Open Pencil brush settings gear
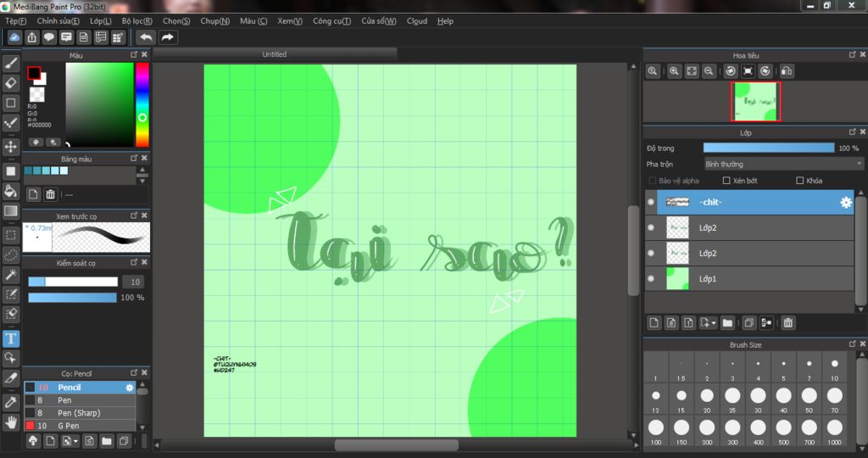This screenshot has width=868, height=458. coord(130,388)
